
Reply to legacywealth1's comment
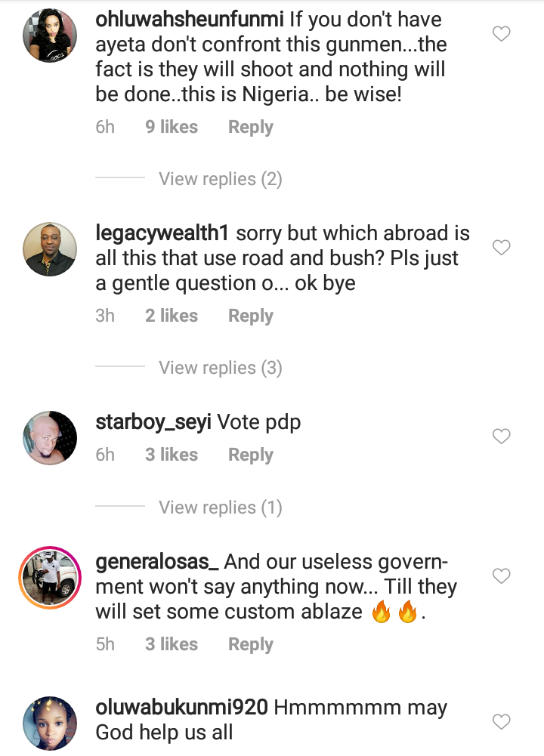click(250, 316)
